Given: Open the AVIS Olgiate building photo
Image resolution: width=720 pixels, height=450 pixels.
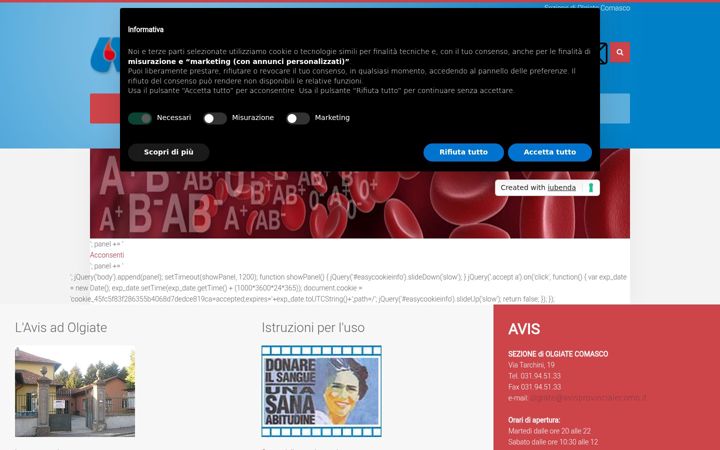Looking at the screenshot, I should (75, 391).
